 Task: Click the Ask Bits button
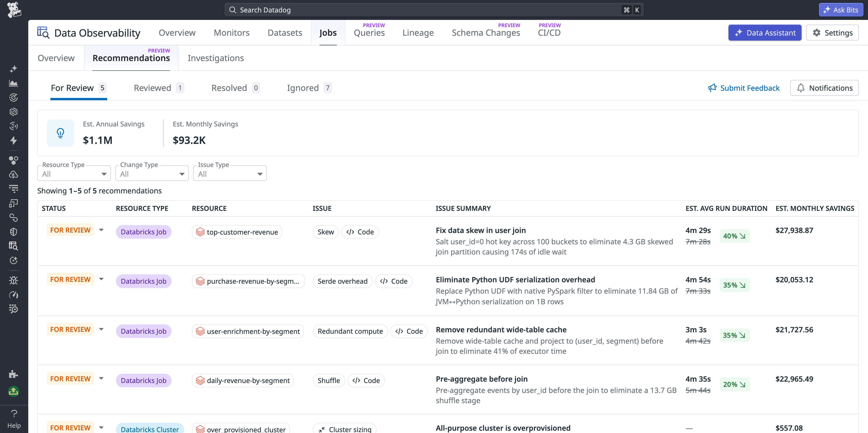(841, 10)
